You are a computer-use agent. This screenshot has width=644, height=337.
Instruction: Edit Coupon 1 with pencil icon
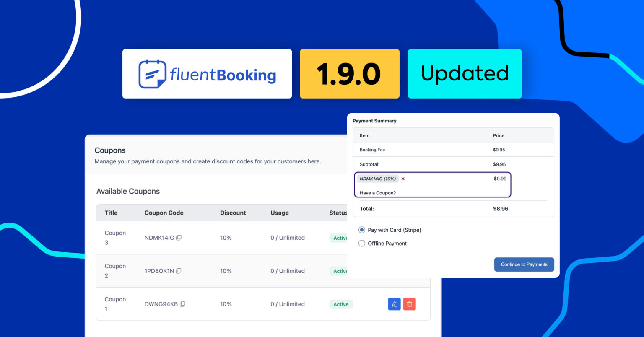394,304
